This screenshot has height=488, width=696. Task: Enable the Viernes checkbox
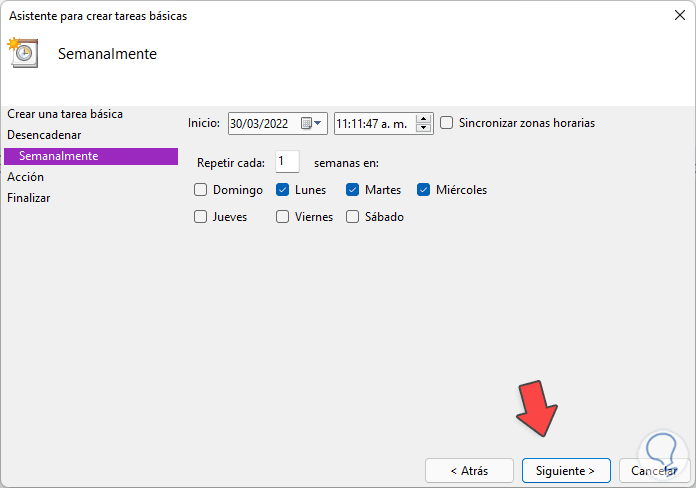click(x=283, y=216)
